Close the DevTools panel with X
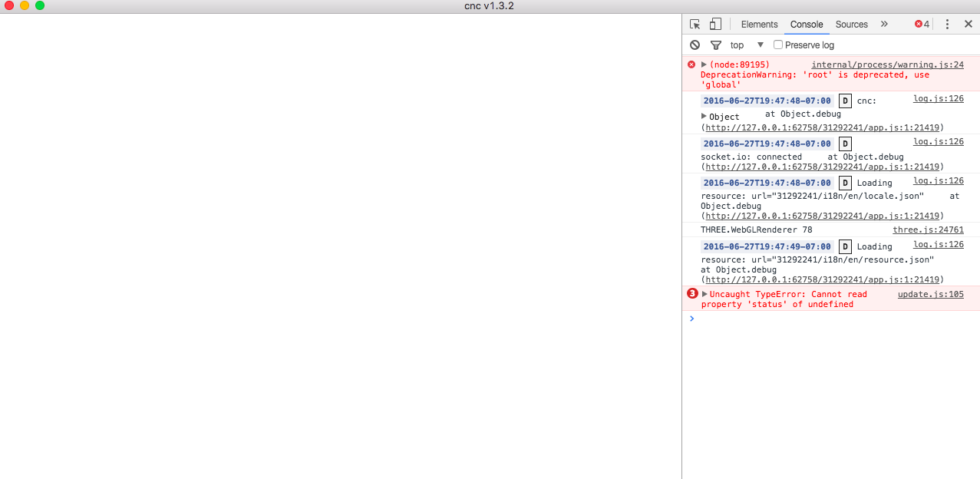980x479 pixels. (x=968, y=25)
